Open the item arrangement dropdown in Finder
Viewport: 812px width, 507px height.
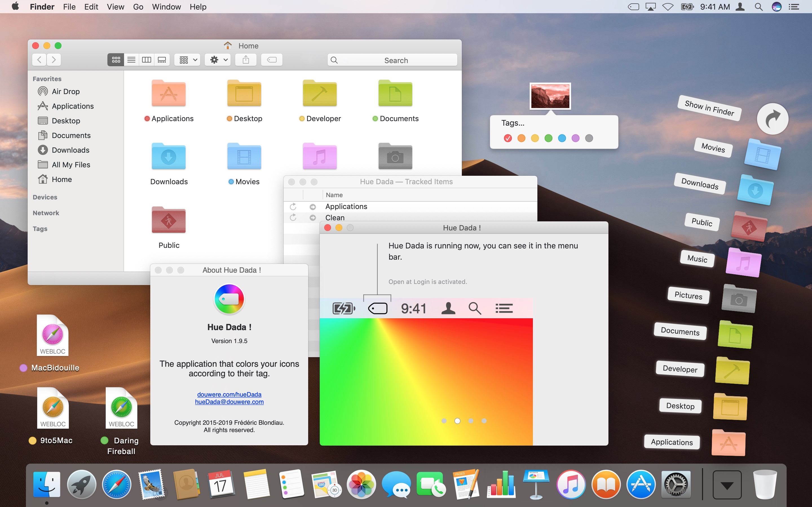187,60
